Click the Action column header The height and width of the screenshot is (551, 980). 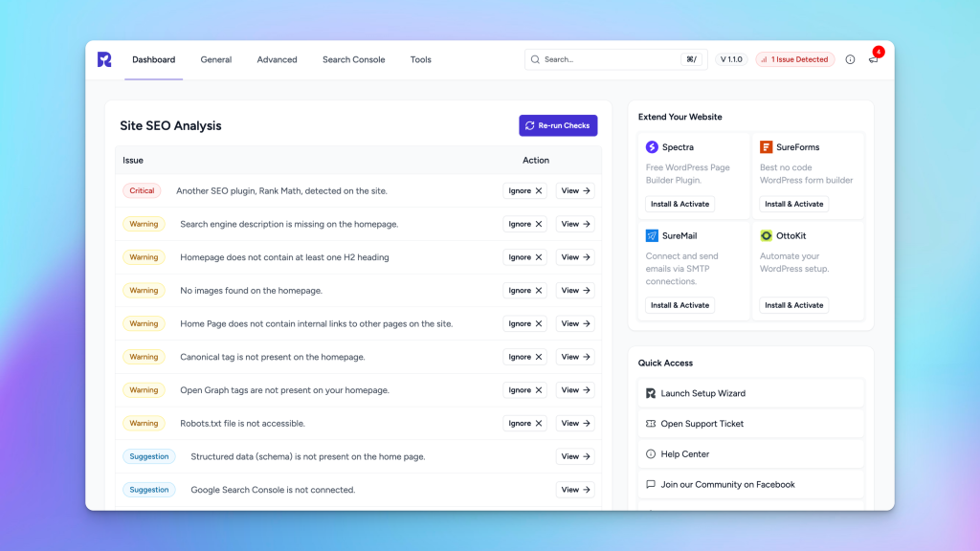(x=536, y=161)
